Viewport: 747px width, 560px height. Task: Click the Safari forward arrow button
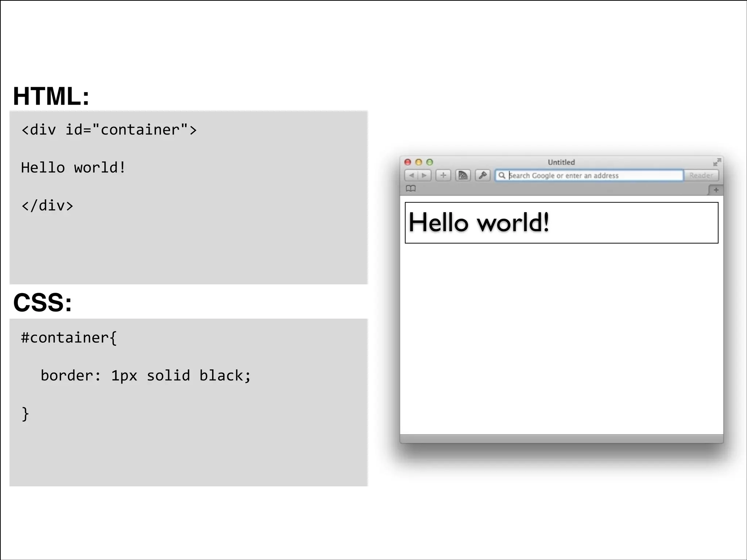[x=425, y=175]
